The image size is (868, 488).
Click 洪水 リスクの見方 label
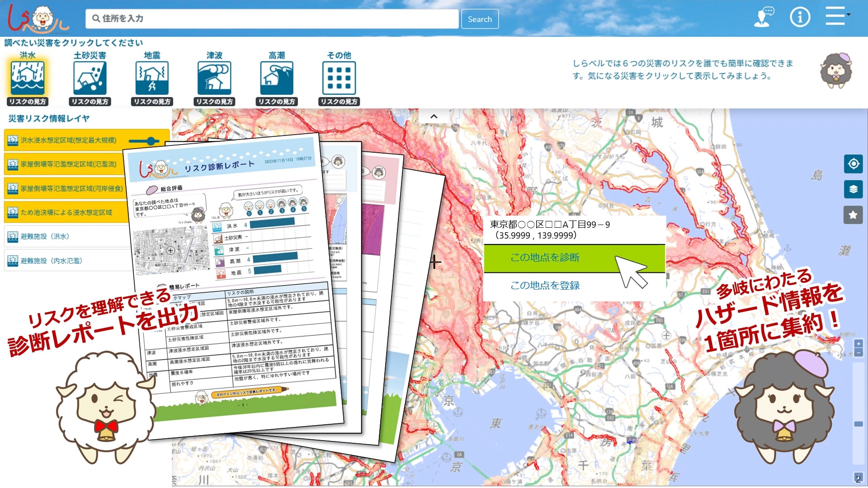[28, 102]
